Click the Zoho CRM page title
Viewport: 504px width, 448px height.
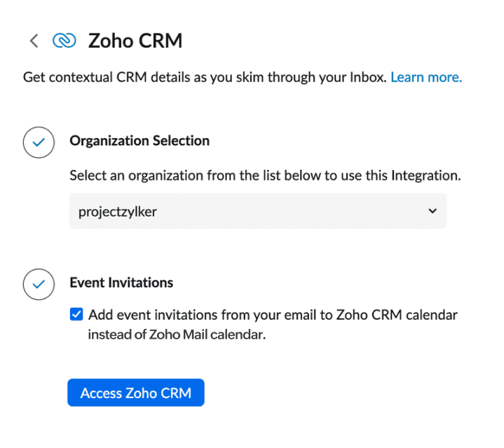point(135,41)
